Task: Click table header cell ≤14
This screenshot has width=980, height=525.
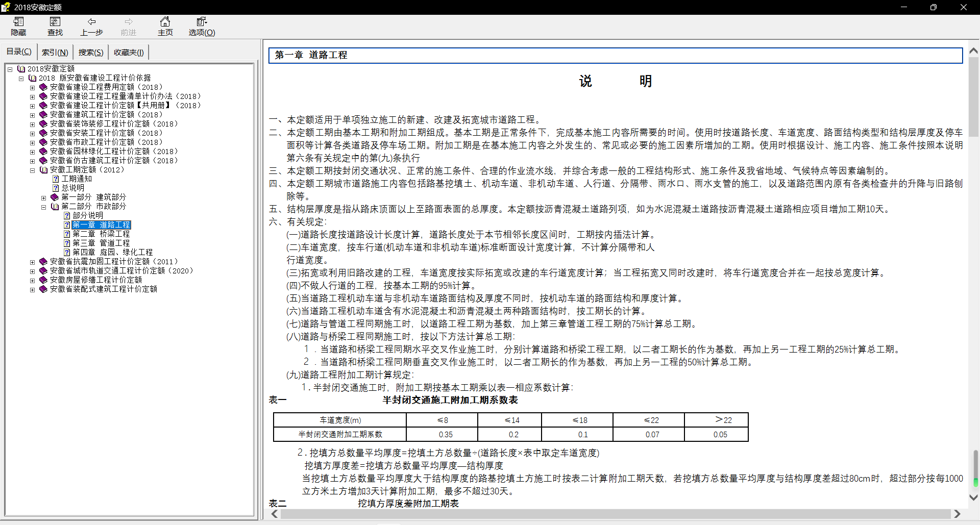Action: point(509,420)
